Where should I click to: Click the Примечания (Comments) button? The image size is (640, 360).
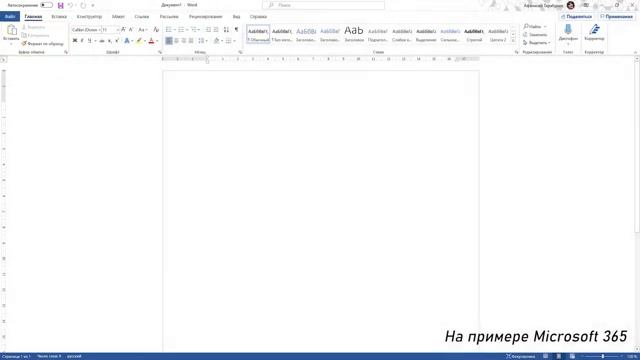616,16
